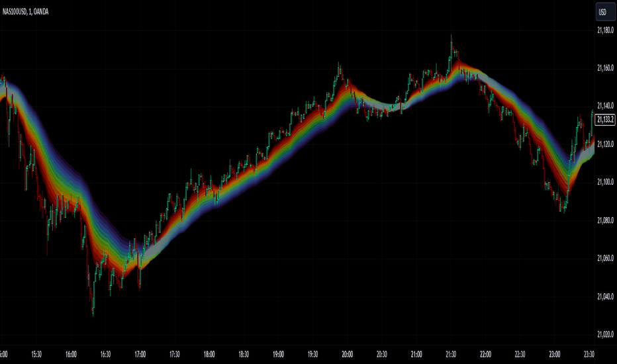Click the NAS100USD, 1, OANDA symbol title
This screenshot has width=617, height=364.
26,12
